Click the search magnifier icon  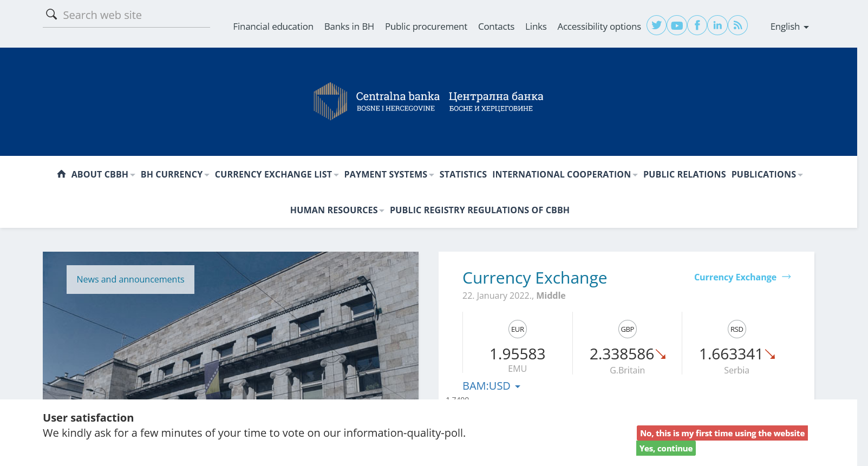tap(51, 15)
